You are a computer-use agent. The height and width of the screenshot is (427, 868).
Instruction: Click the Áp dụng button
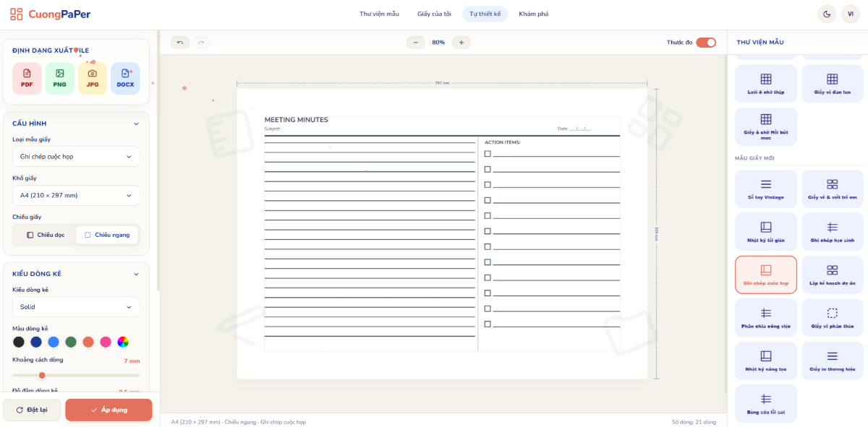(109, 410)
